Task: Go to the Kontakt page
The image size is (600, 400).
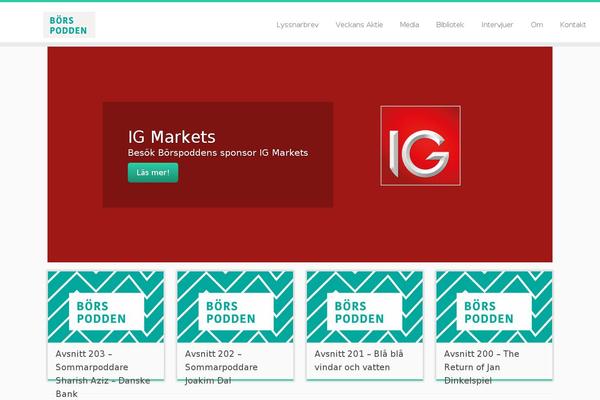Action: [x=572, y=25]
